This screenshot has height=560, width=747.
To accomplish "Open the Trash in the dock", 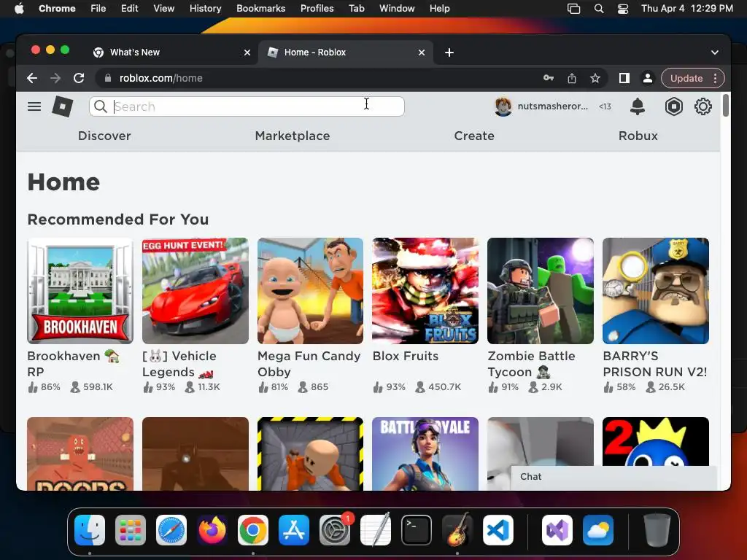I will coord(657,530).
